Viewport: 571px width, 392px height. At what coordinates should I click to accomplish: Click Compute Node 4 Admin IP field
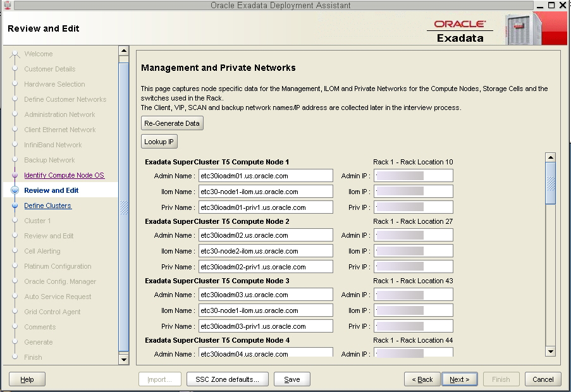tap(414, 352)
